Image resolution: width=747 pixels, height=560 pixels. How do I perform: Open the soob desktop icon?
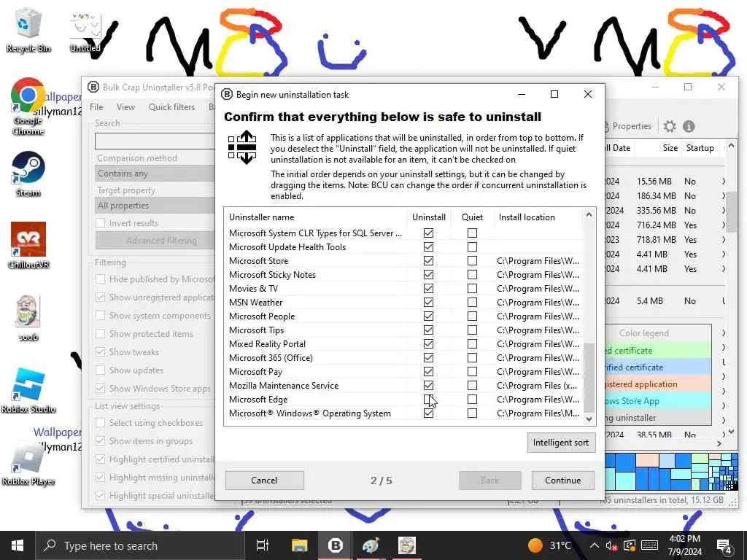point(28,318)
